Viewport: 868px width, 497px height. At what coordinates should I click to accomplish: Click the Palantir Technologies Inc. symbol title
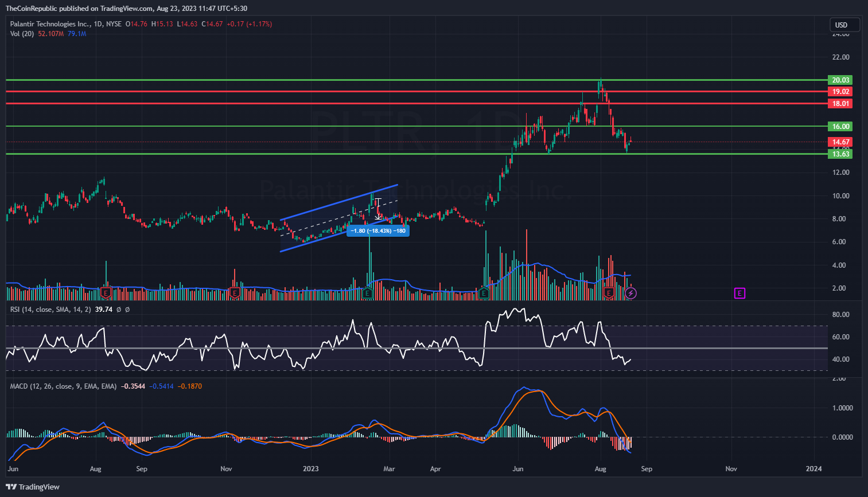(50, 24)
